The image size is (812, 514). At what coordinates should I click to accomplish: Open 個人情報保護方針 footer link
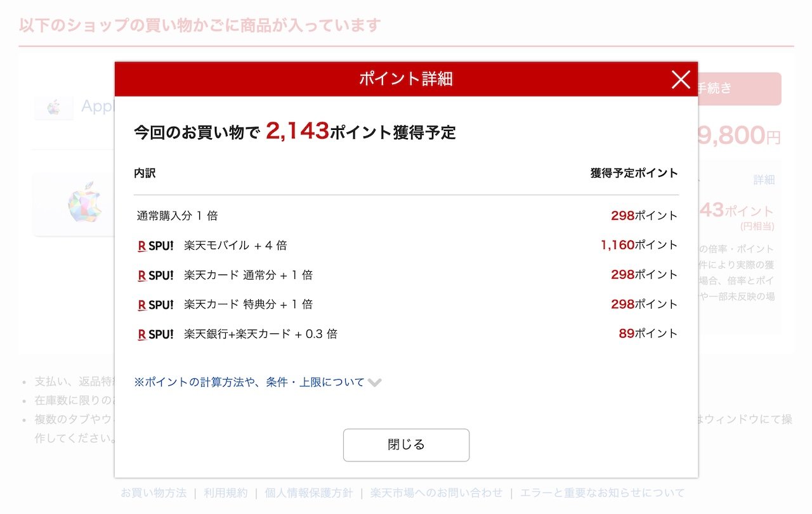309,492
